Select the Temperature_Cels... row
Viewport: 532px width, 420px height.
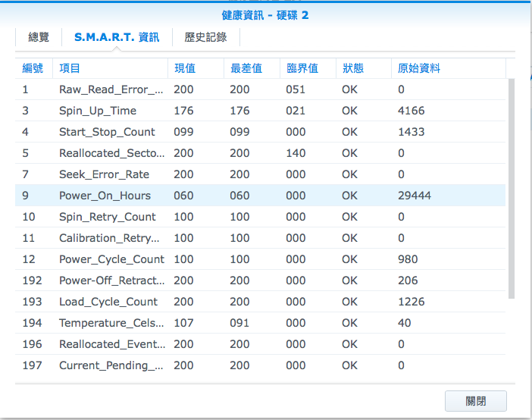(x=260, y=322)
